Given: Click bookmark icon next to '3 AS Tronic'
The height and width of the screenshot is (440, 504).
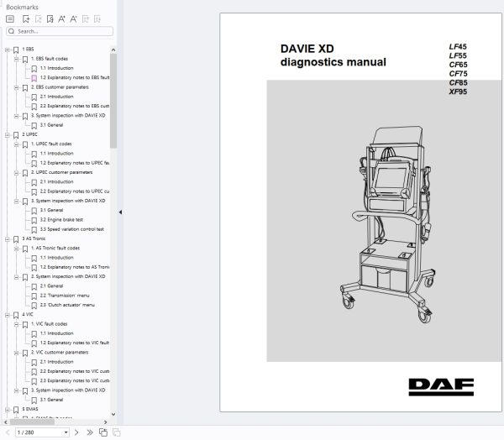Looking at the screenshot, I should [x=16, y=239].
